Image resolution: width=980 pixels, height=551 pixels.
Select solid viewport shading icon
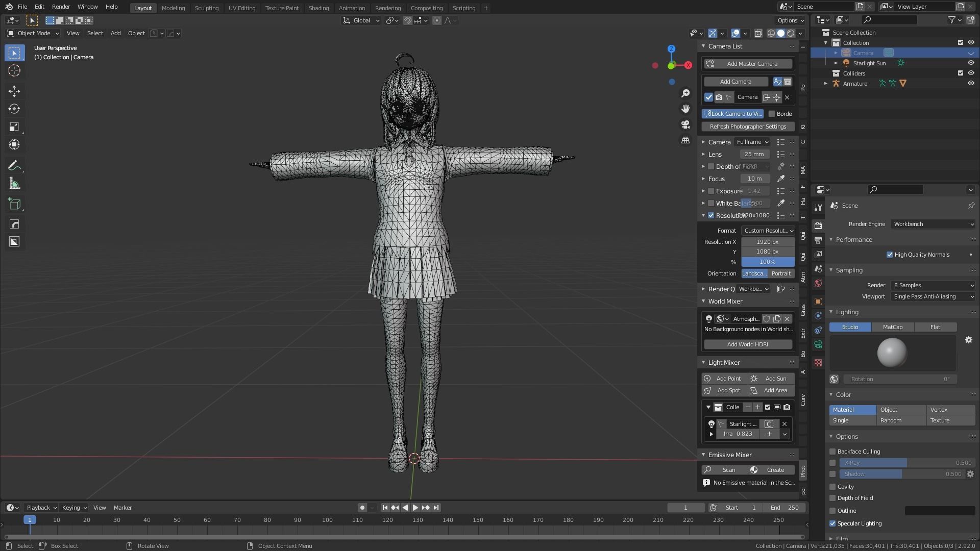(781, 33)
